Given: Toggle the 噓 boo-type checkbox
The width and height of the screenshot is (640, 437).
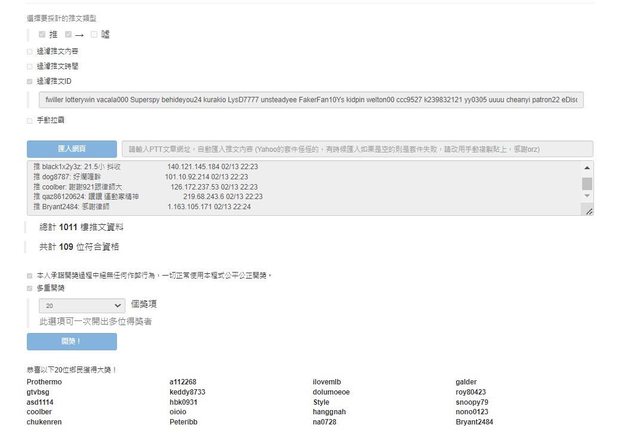Looking at the screenshot, I should point(94,34).
